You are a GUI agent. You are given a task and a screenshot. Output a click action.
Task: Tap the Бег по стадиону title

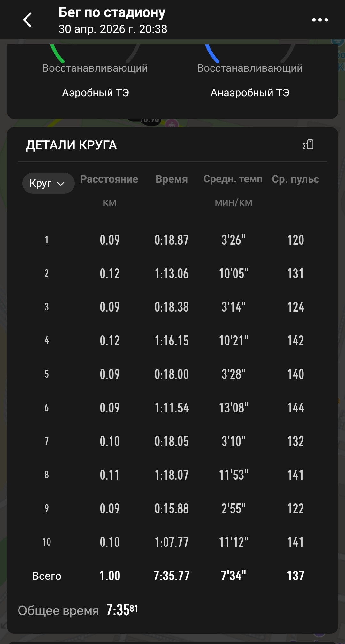[112, 12]
